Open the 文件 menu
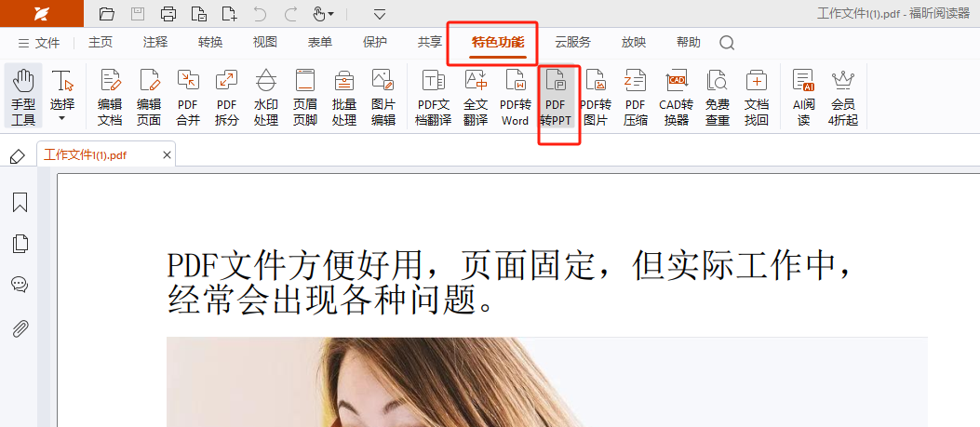Screen dimensions: 980x427 click(39, 43)
